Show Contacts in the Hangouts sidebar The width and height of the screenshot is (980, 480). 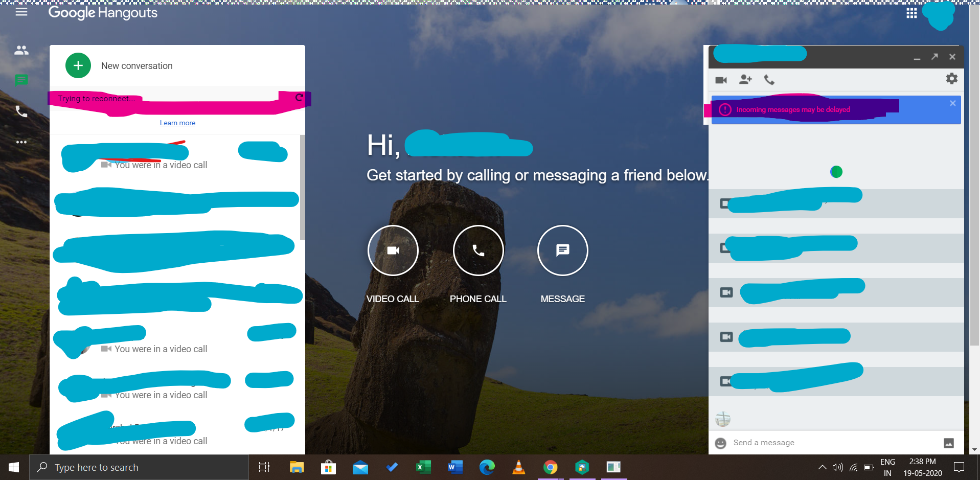(21, 50)
